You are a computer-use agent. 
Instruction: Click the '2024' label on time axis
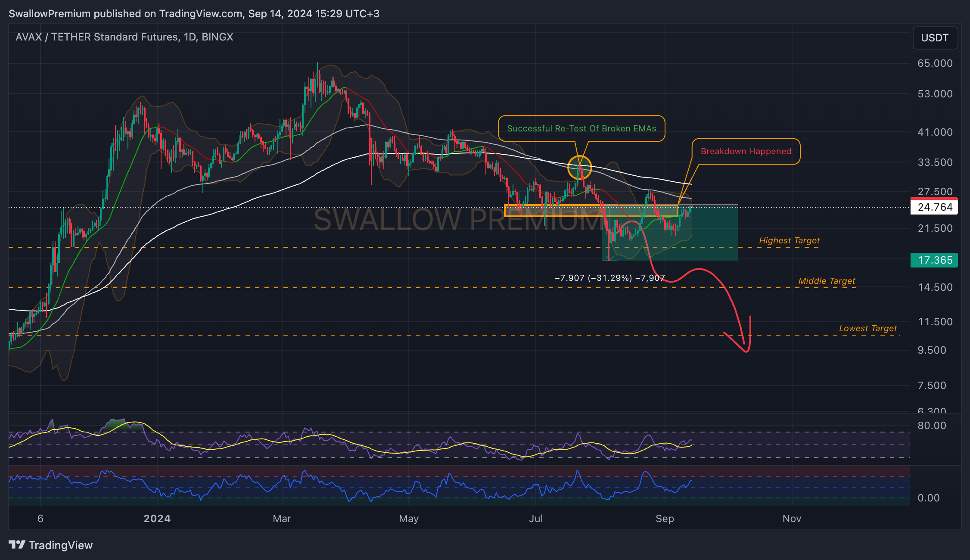tap(157, 519)
